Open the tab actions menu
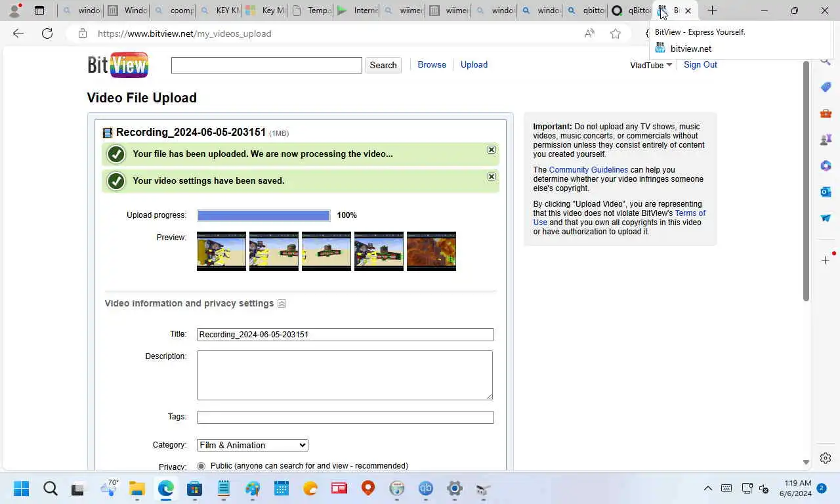840x504 pixels. pos(39,10)
